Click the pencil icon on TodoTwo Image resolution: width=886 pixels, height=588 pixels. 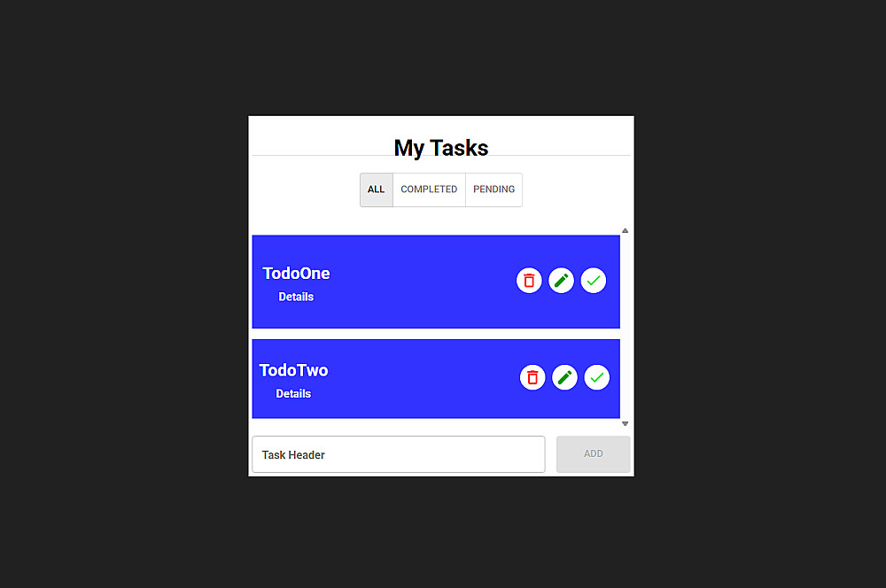(x=565, y=377)
